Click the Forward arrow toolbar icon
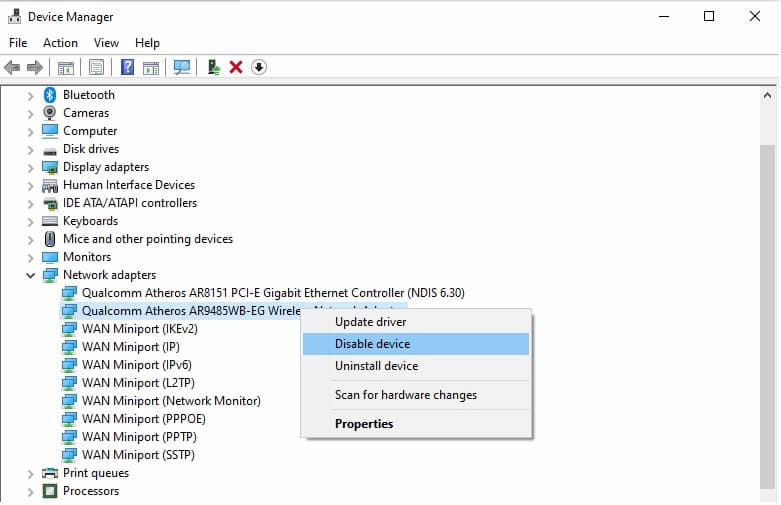The image size is (781, 505). click(x=34, y=67)
